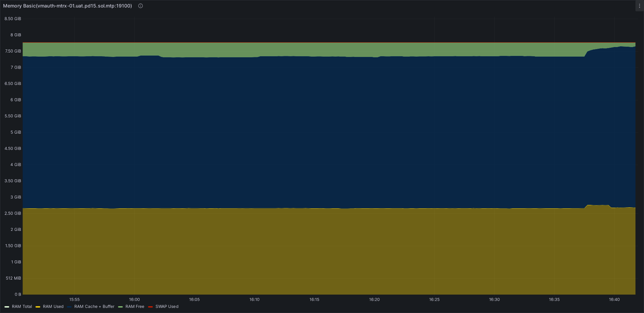
Task: Click the 16:20 time axis label
Action: pos(374,299)
